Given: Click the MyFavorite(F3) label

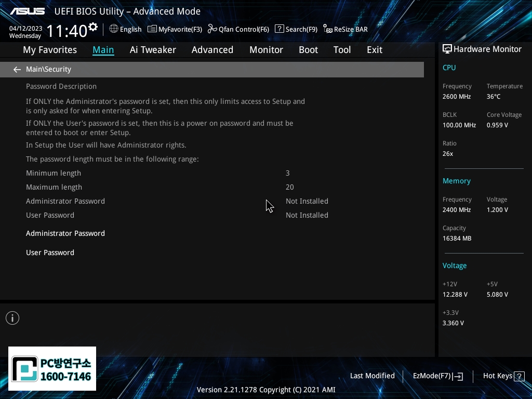Looking at the screenshot, I should click(180, 30).
